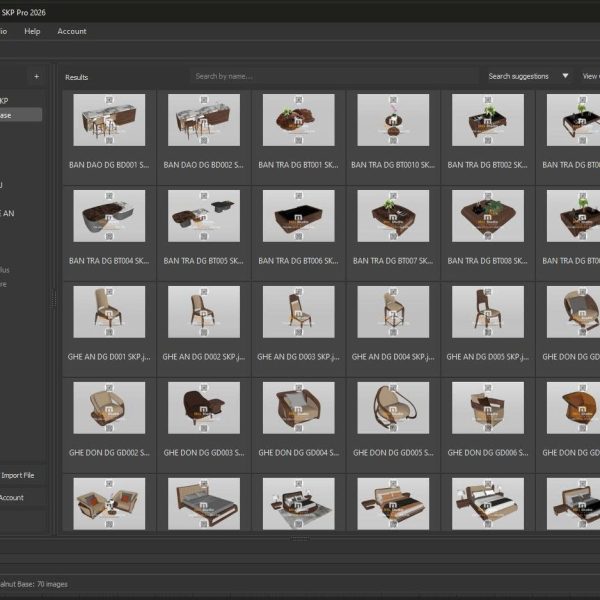The width and height of the screenshot is (600, 600).
Task: Select the BAN TRA DG BT002 thumbnail
Action: (x=488, y=120)
